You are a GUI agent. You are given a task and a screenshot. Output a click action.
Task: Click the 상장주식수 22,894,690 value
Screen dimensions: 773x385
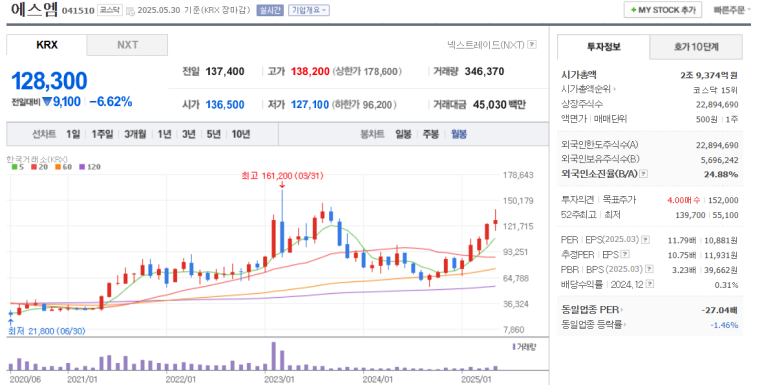717,104
